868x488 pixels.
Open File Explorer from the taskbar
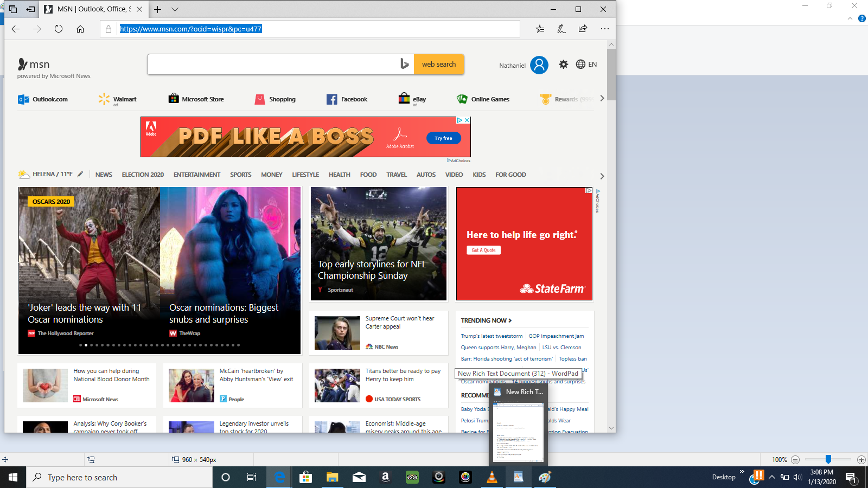point(333,477)
